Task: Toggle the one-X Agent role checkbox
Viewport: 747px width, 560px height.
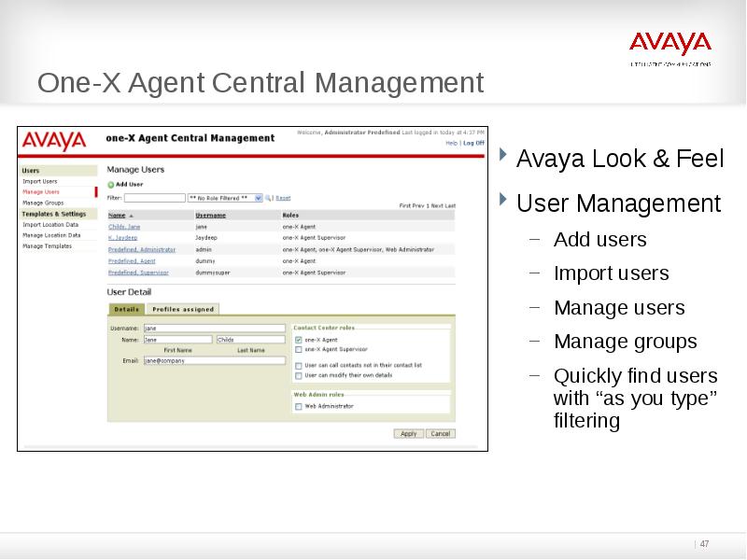Action: click(x=298, y=340)
